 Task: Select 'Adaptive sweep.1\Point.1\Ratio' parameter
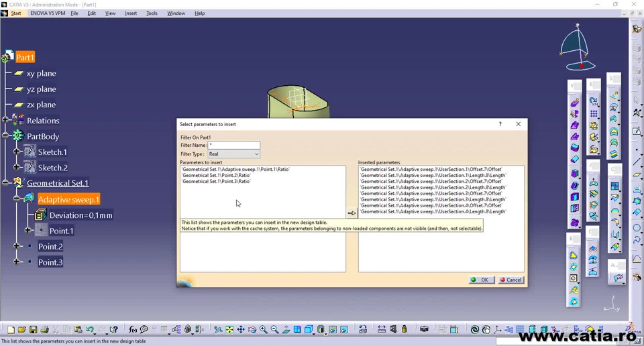tap(235, 169)
